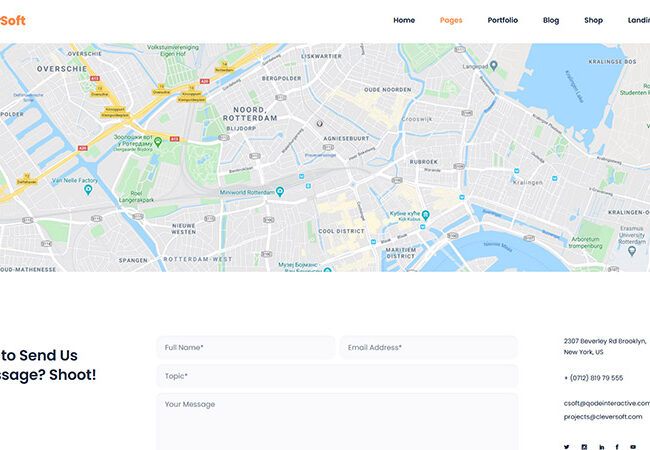Focus the Email Address field
The image size is (650, 450).
[x=428, y=347]
